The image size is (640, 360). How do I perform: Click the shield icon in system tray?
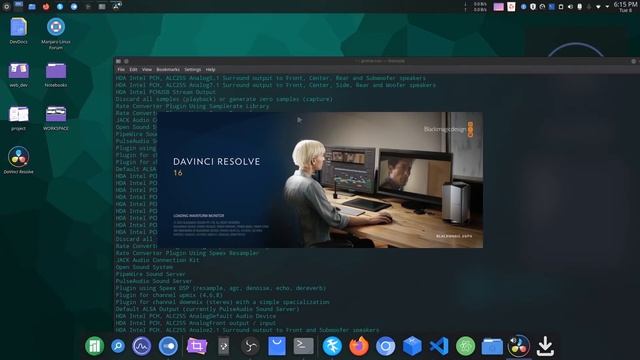(x=533, y=7)
